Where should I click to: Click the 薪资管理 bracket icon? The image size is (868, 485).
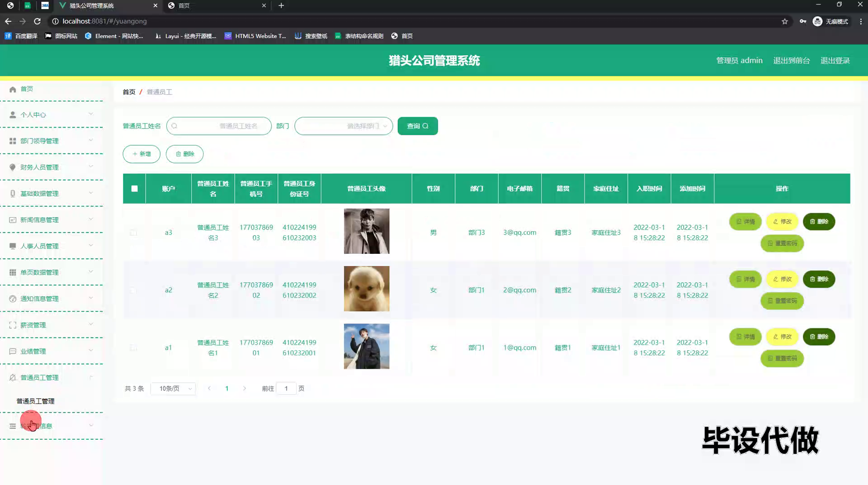13,325
